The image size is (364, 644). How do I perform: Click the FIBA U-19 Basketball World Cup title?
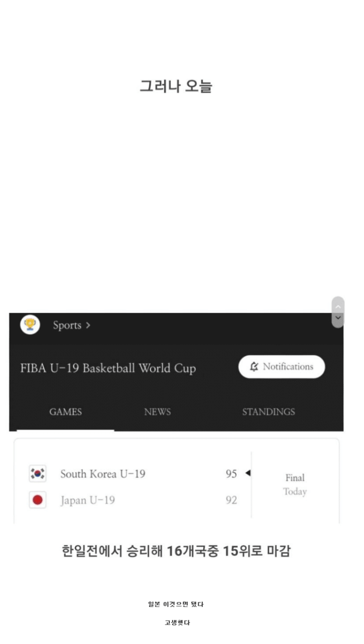(108, 368)
